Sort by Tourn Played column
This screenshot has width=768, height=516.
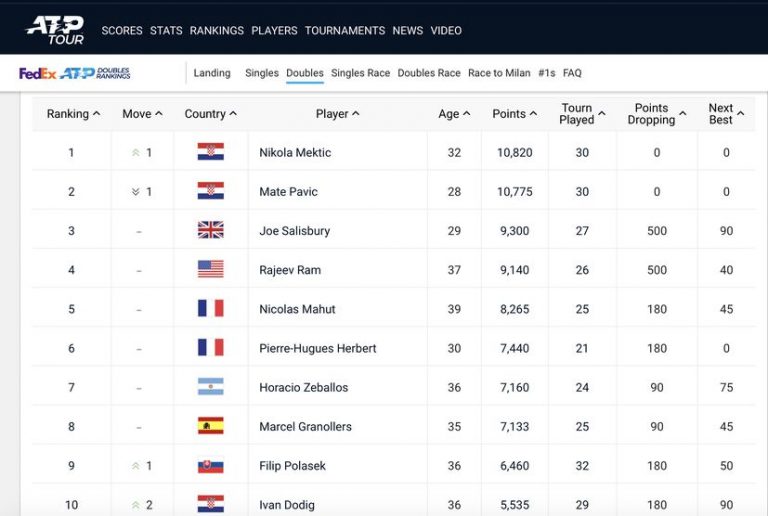point(582,114)
